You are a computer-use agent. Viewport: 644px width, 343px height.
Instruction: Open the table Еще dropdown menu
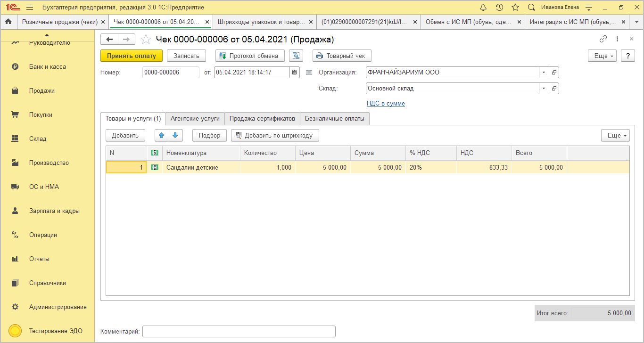pyautogui.click(x=615, y=135)
